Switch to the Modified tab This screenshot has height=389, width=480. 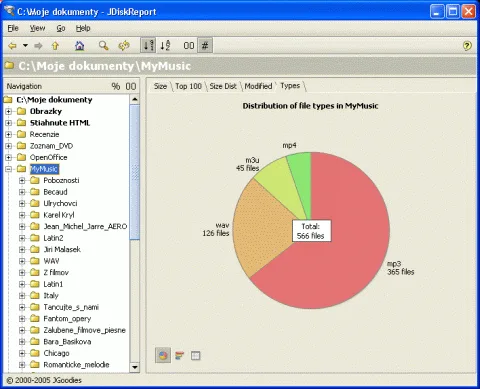pos(258,86)
